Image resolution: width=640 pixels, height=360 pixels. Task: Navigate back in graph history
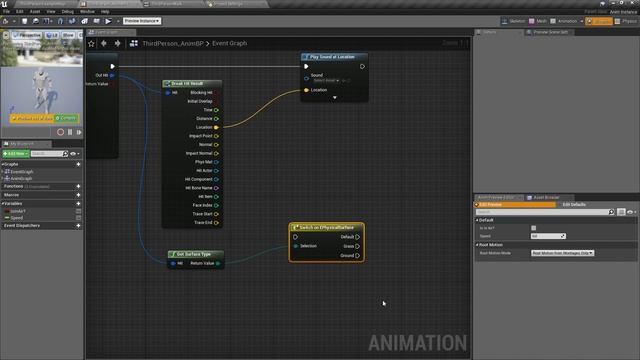[104, 43]
